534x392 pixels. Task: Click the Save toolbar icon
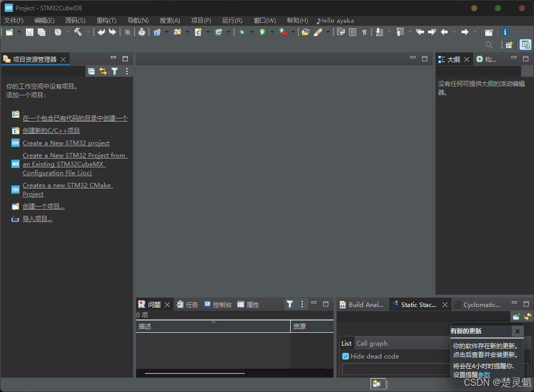tap(29, 32)
